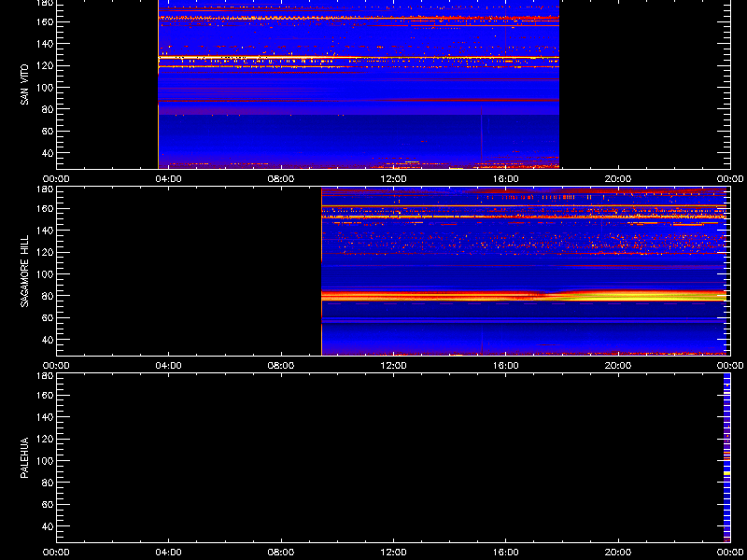Pick the 16:00 time label below Sagamore Hill plot
Screen dimensions: 747x560
[x=506, y=366]
